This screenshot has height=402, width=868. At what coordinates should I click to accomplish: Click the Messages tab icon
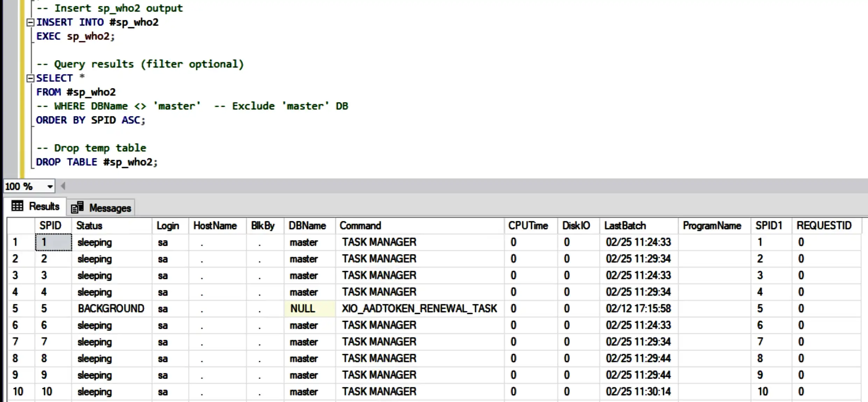tap(77, 207)
